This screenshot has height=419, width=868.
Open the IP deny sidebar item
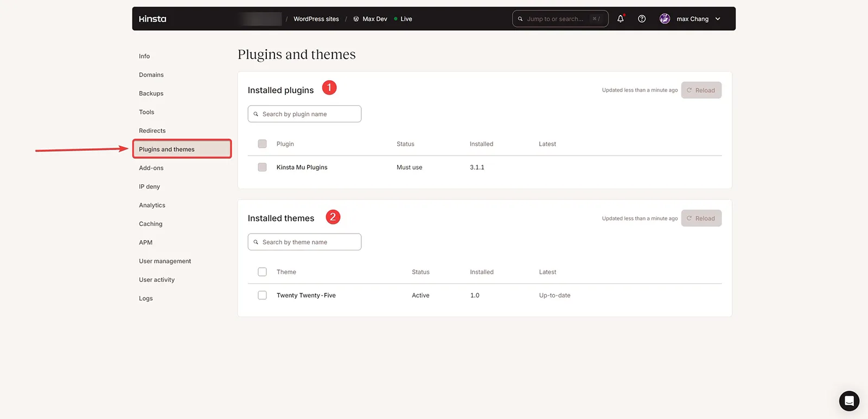149,186
